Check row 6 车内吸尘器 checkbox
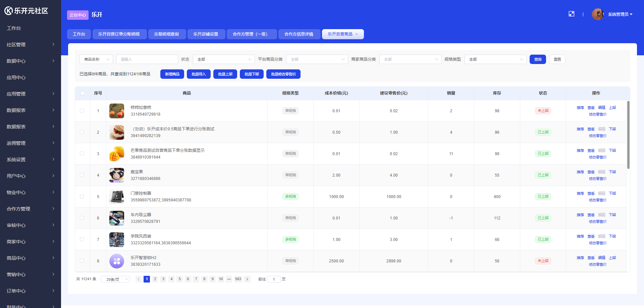This screenshot has height=308, width=644. (x=82, y=218)
